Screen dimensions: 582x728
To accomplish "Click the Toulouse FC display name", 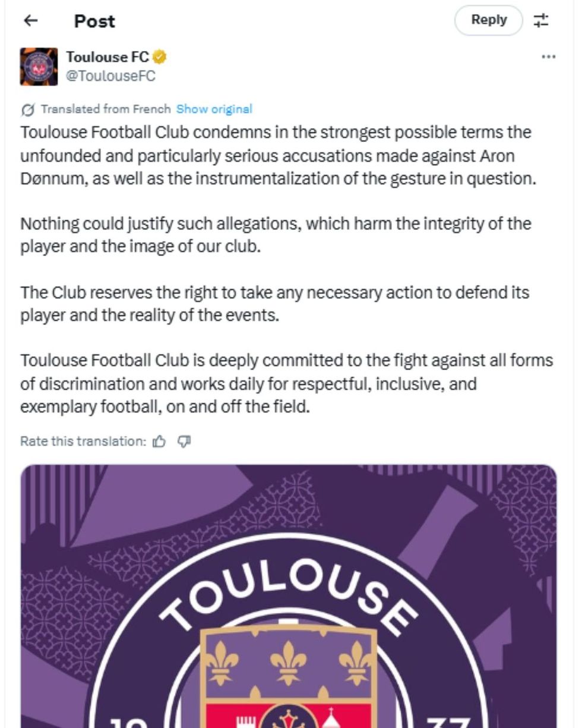I will (x=107, y=58).
